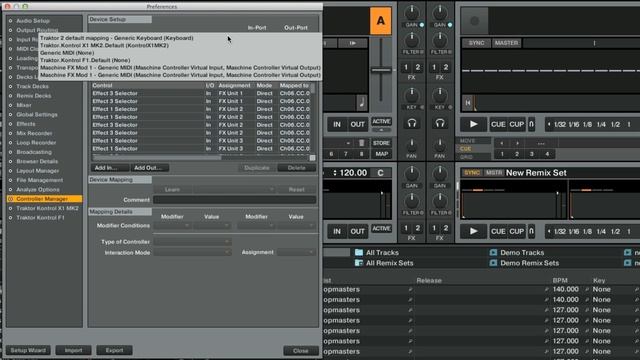640x360 pixels.
Task: Click Deck A tempo fader handle
Action: point(381,70)
